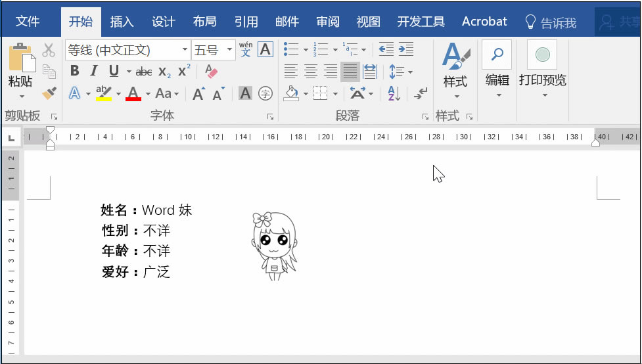Viewport: 642px width, 364px height.
Task: Click the Print Preview icon
Action: (542, 55)
